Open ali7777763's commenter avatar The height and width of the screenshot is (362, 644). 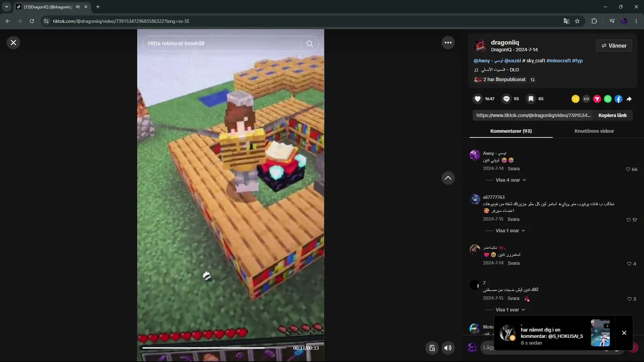(474, 199)
